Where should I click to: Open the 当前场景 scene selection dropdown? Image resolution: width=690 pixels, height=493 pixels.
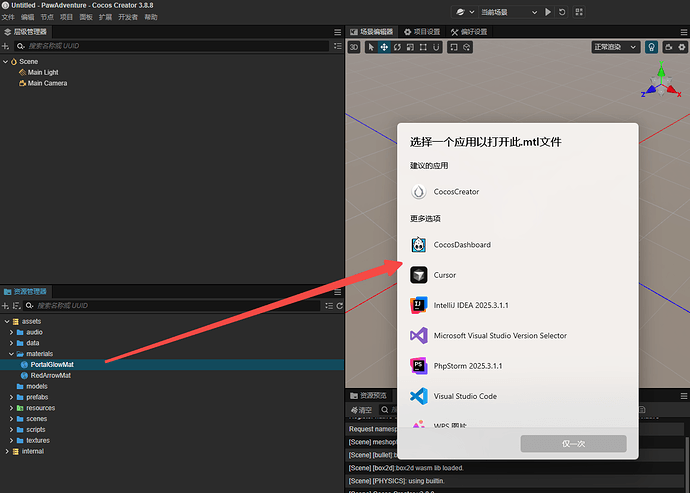click(x=509, y=12)
